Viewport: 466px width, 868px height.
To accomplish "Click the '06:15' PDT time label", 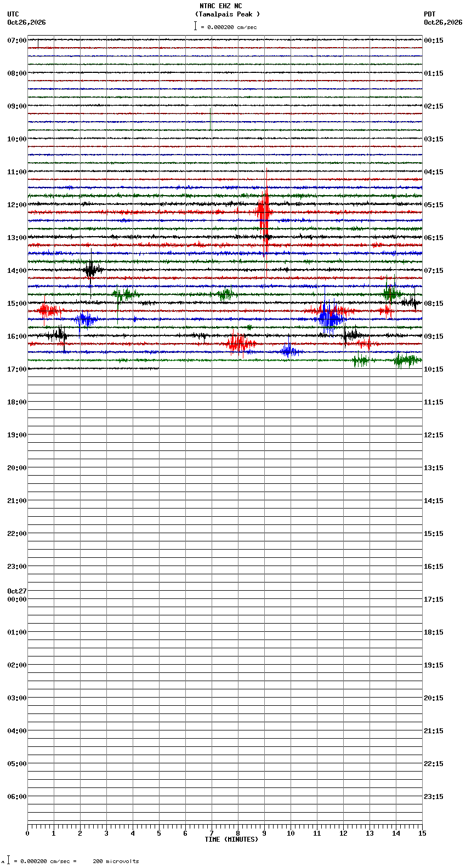I will [434, 238].
